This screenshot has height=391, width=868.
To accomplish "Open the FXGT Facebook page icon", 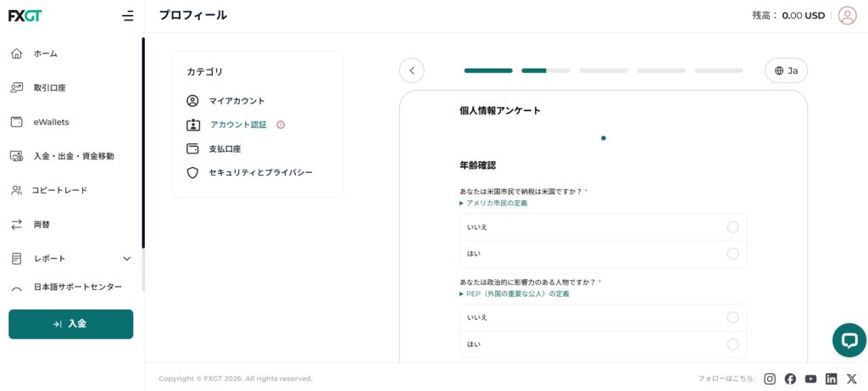I will (x=790, y=379).
